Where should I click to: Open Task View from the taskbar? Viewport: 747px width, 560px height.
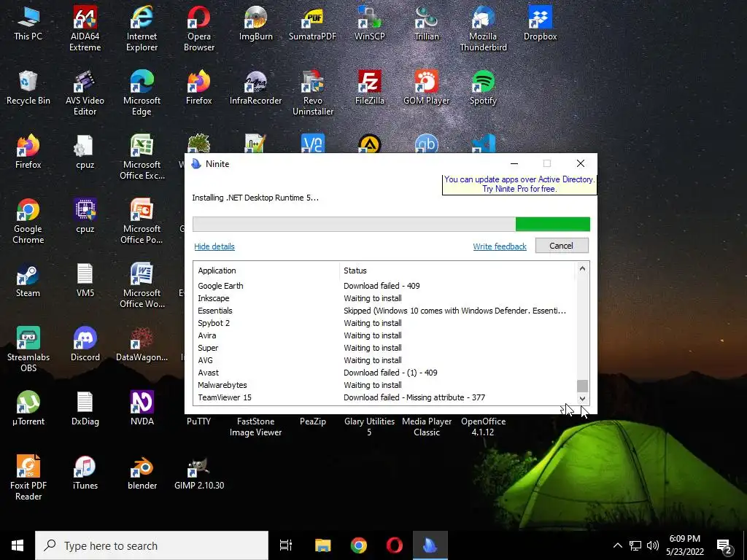click(x=286, y=545)
